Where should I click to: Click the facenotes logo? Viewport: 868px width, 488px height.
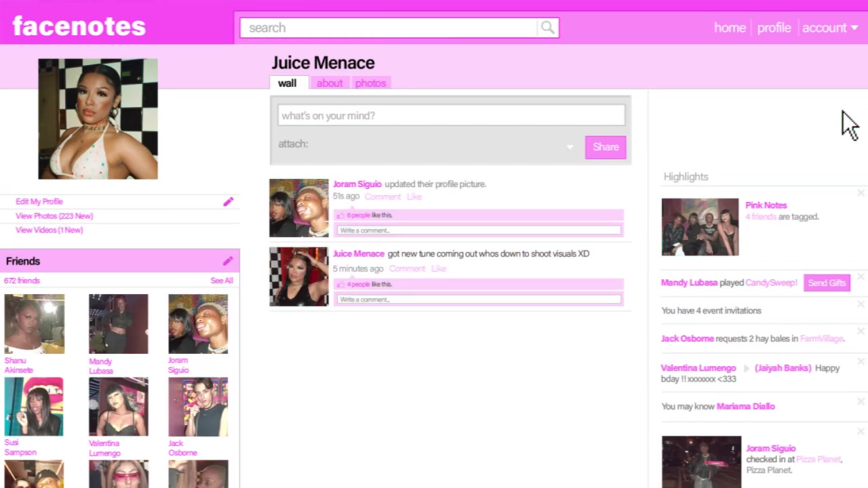[x=79, y=26]
